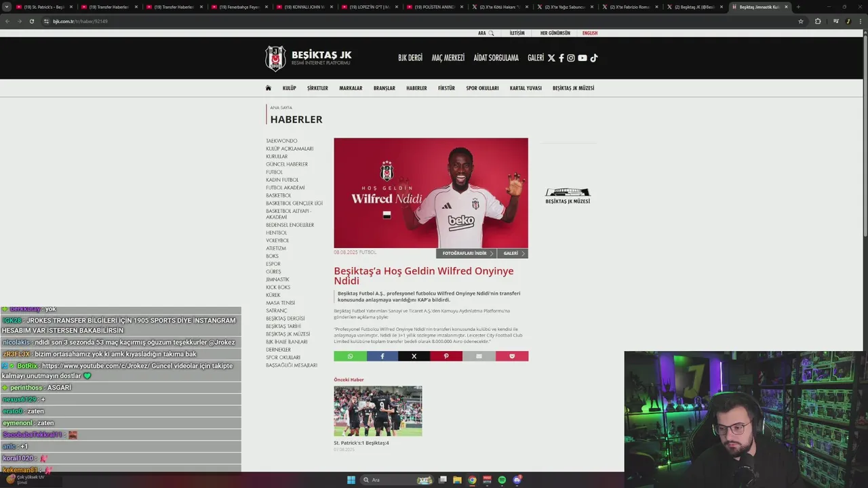Open ŞİRKETLER navigation menu
Image resolution: width=868 pixels, height=488 pixels.
pyautogui.click(x=317, y=88)
